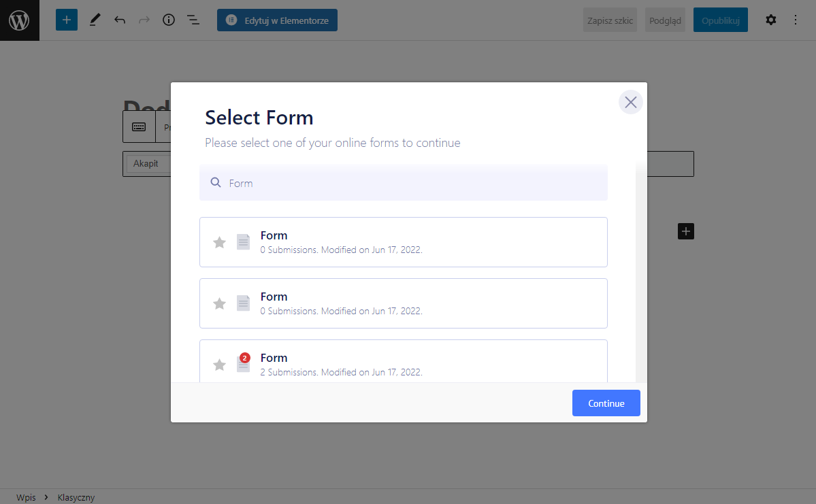Click the WordPress logo icon
Screen dimensions: 816x504
pyautogui.click(x=19, y=20)
